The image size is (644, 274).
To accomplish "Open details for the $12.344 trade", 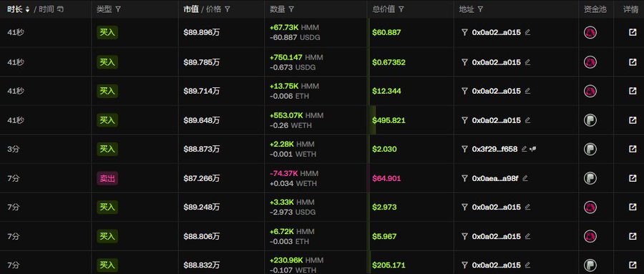I will coord(633,91).
